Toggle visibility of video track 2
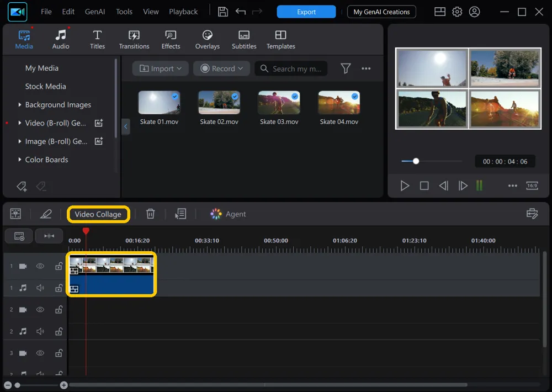552x392 pixels. (x=40, y=310)
